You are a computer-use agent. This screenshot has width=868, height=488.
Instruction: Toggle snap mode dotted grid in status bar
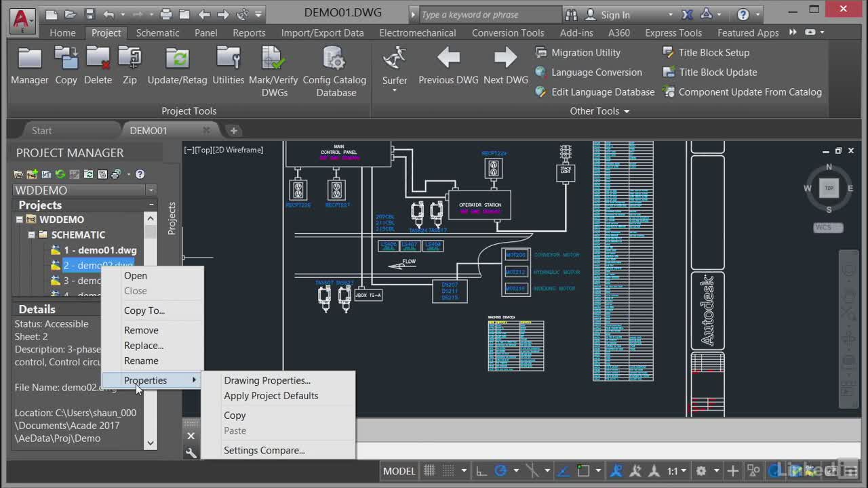(x=448, y=470)
